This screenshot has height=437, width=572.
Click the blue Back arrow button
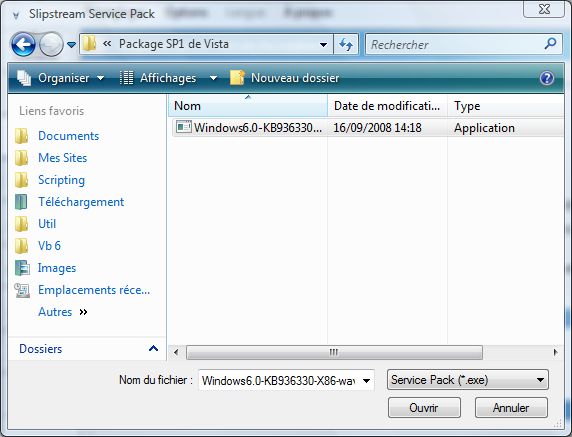point(23,45)
